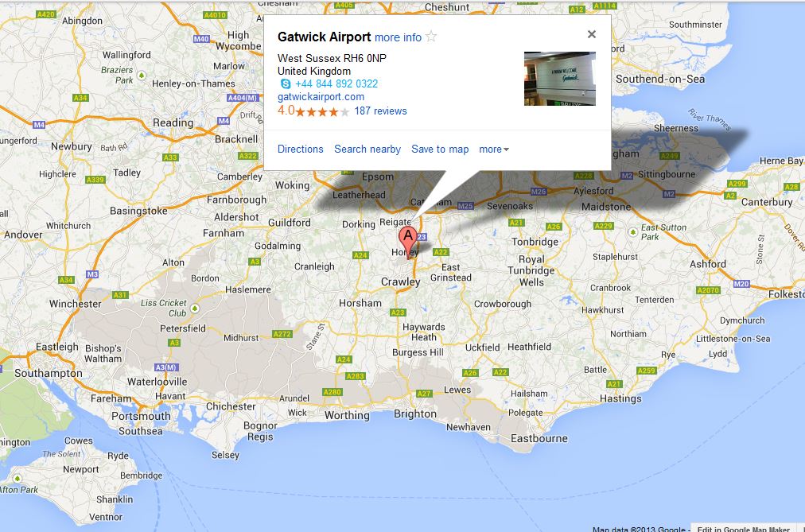Click the Afton Park green marker icon
Viewport: 805px width, 532px height.
(x=17, y=478)
